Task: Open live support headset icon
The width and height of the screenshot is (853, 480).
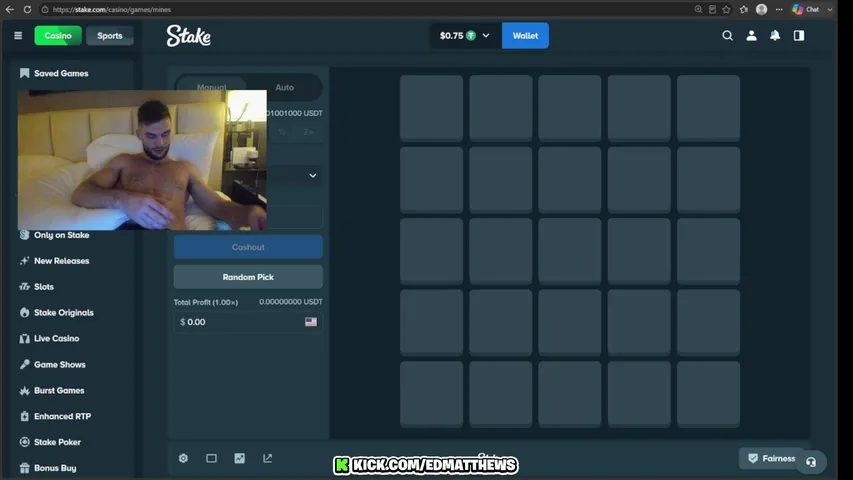Action: coord(811,463)
